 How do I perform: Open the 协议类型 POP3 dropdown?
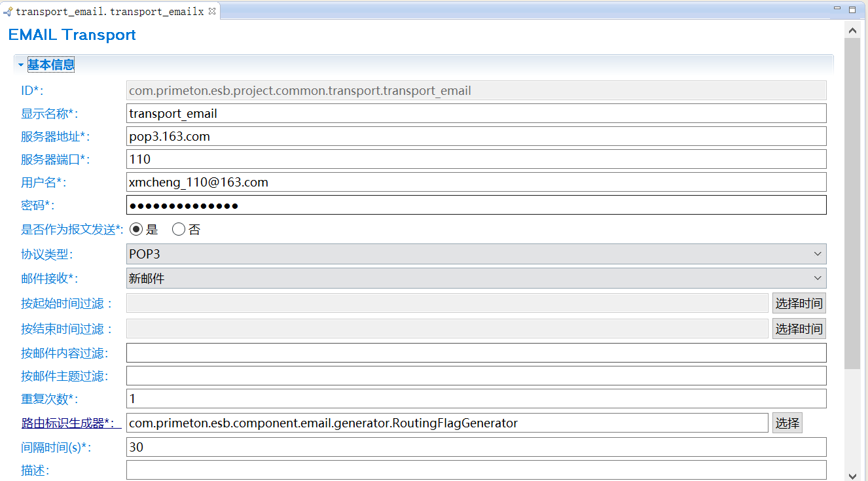[476, 254]
